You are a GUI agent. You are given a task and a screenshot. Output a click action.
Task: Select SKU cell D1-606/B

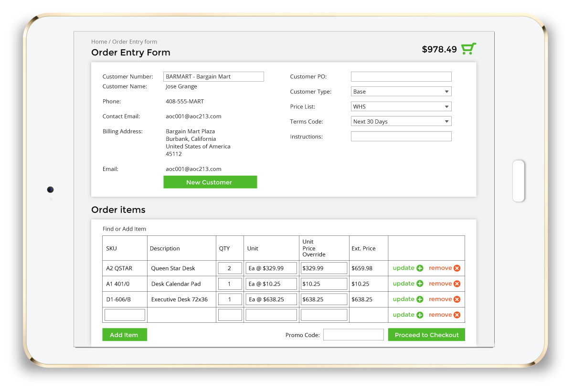(x=118, y=299)
